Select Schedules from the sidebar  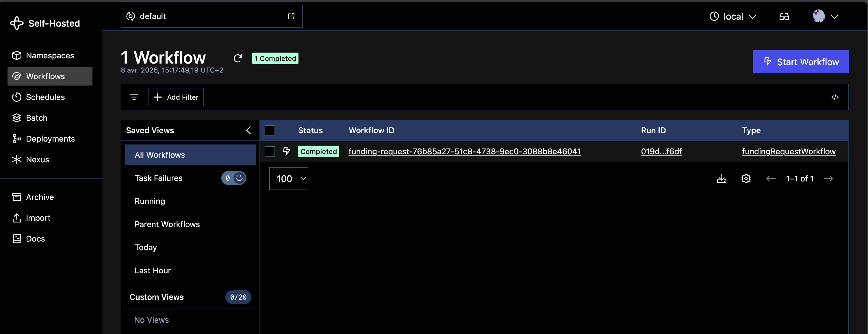tap(45, 97)
